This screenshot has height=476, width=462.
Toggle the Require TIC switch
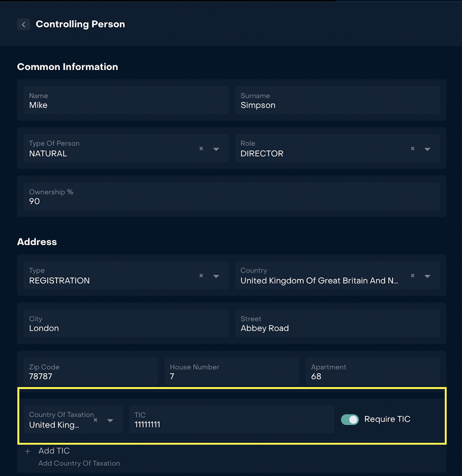[350, 419]
